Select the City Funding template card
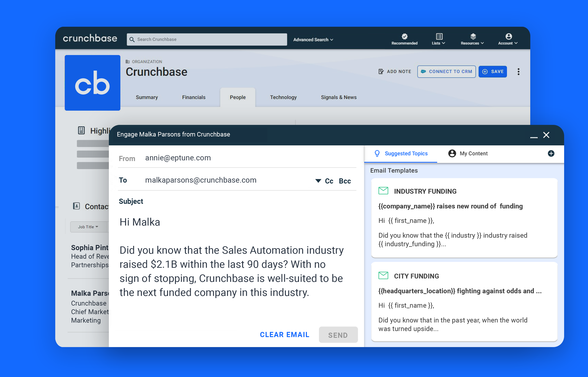Screen dimensions: 588x377 pos(464,302)
